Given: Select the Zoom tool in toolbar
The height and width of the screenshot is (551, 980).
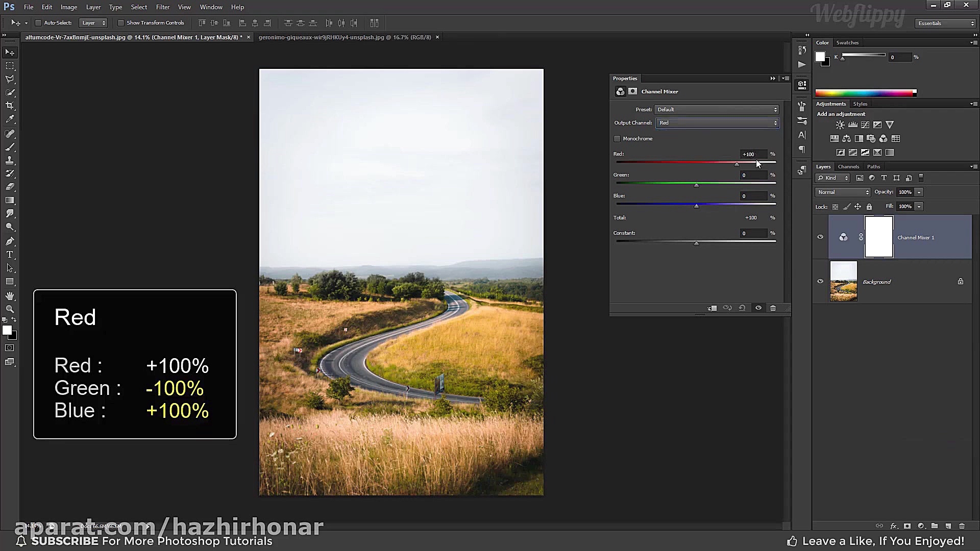Looking at the screenshot, I should pos(10,309).
